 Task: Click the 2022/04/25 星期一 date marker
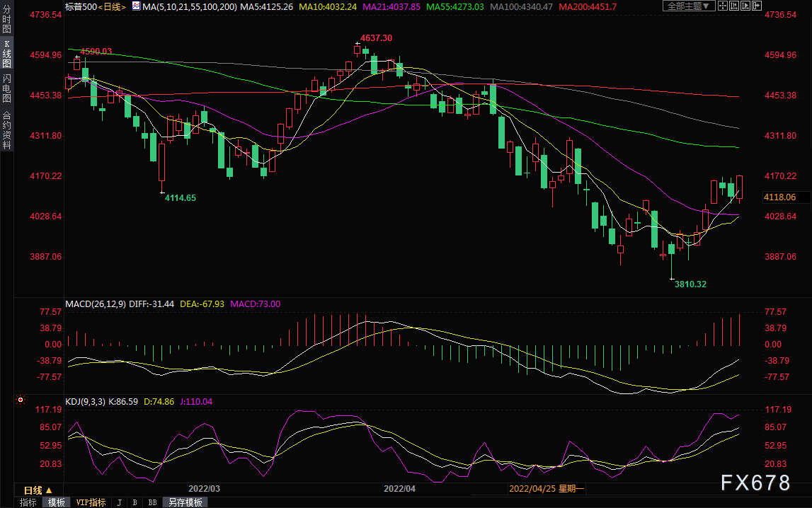pyautogui.click(x=547, y=489)
